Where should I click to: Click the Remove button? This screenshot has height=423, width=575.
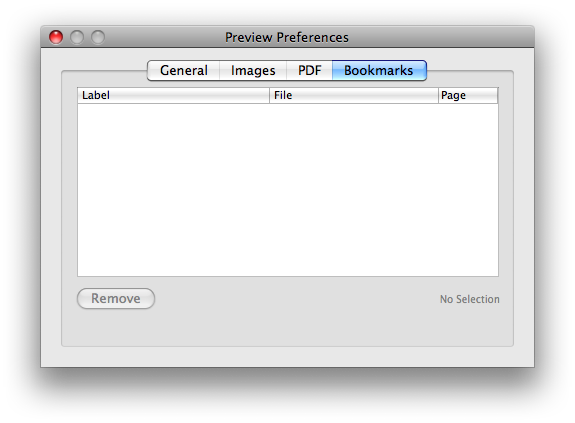click(x=116, y=298)
